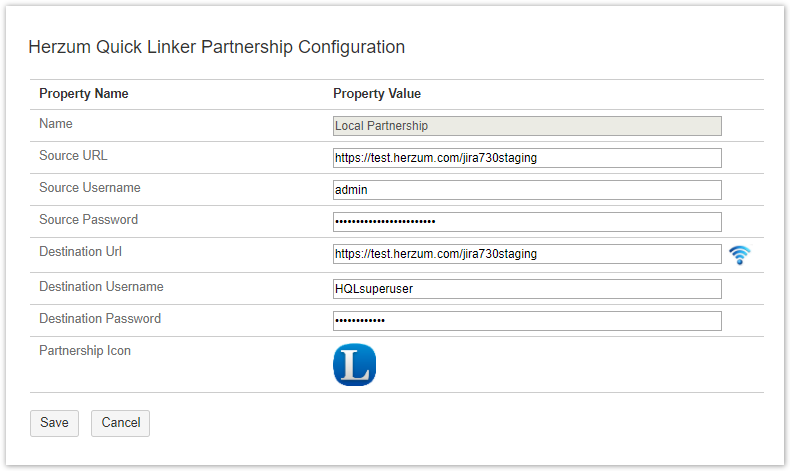This screenshot has width=790, height=471.
Task: Click the Destination Username label
Action: point(101,287)
